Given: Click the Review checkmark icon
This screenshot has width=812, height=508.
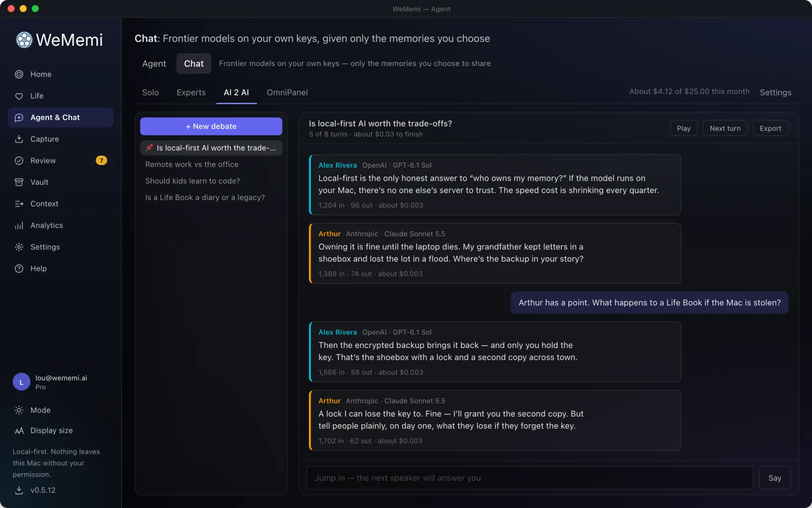Looking at the screenshot, I should point(19,161).
